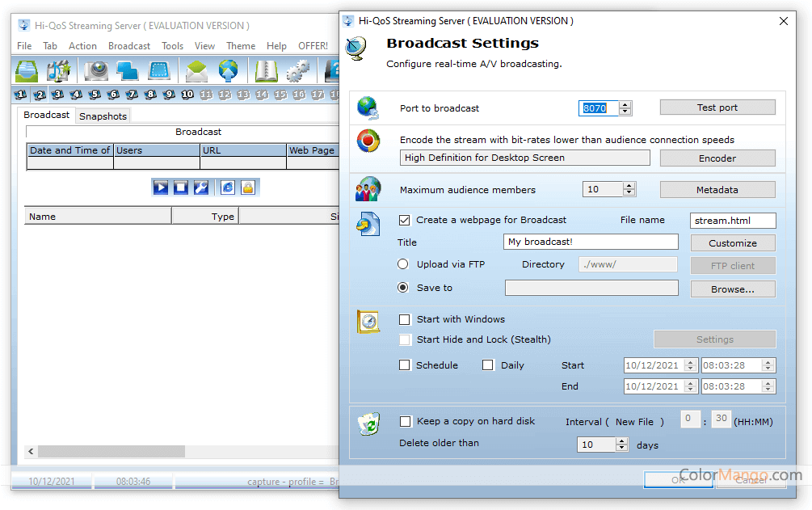Image resolution: width=812 pixels, height=510 pixels.
Task: Start the broadcast with the Play icon
Action: click(x=161, y=187)
